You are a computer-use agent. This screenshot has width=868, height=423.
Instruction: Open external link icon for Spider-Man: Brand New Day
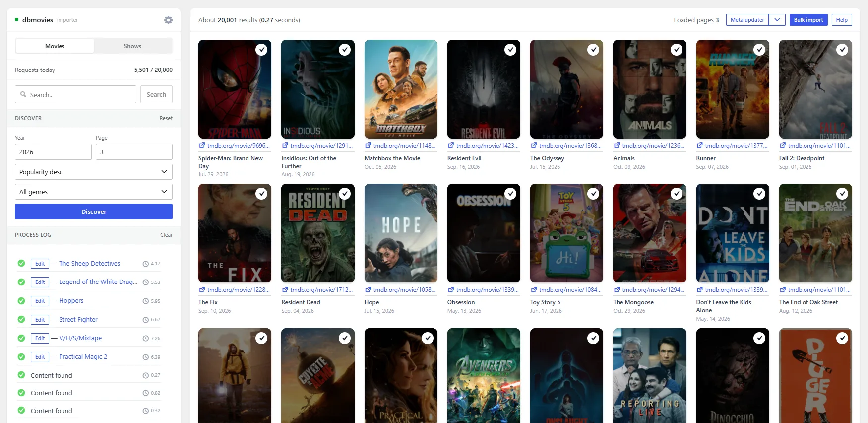202,146
